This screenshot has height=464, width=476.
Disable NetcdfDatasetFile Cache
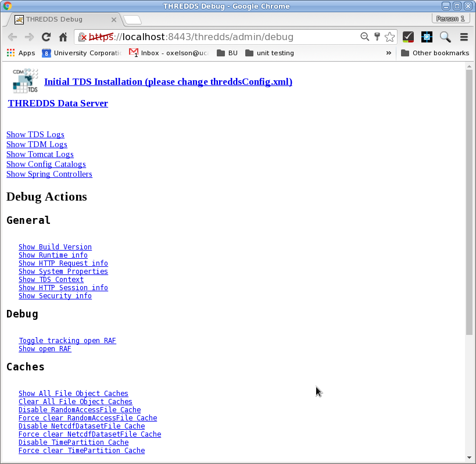81,426
